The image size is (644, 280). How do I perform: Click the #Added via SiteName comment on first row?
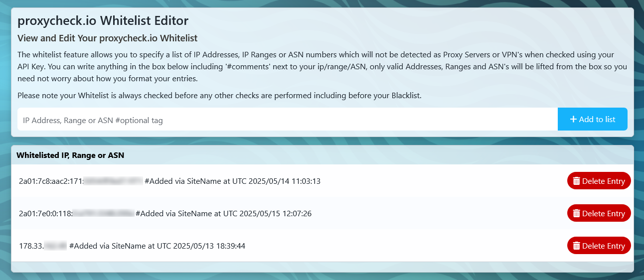tap(232, 181)
